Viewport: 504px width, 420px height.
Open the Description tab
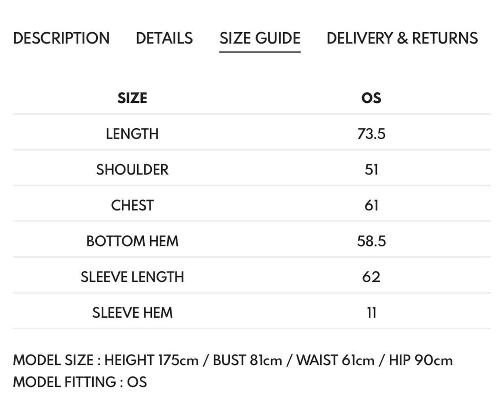coord(61,38)
